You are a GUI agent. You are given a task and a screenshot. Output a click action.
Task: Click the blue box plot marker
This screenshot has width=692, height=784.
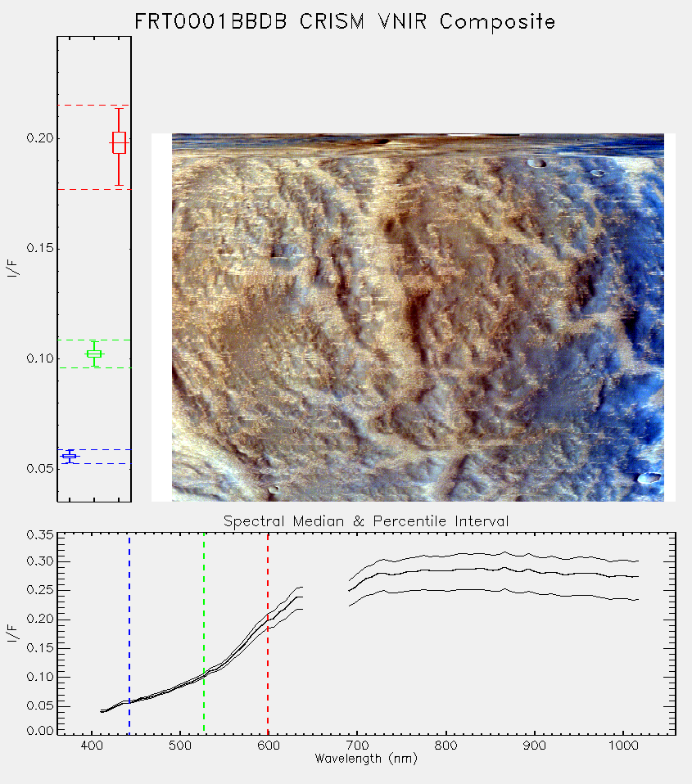coord(70,456)
